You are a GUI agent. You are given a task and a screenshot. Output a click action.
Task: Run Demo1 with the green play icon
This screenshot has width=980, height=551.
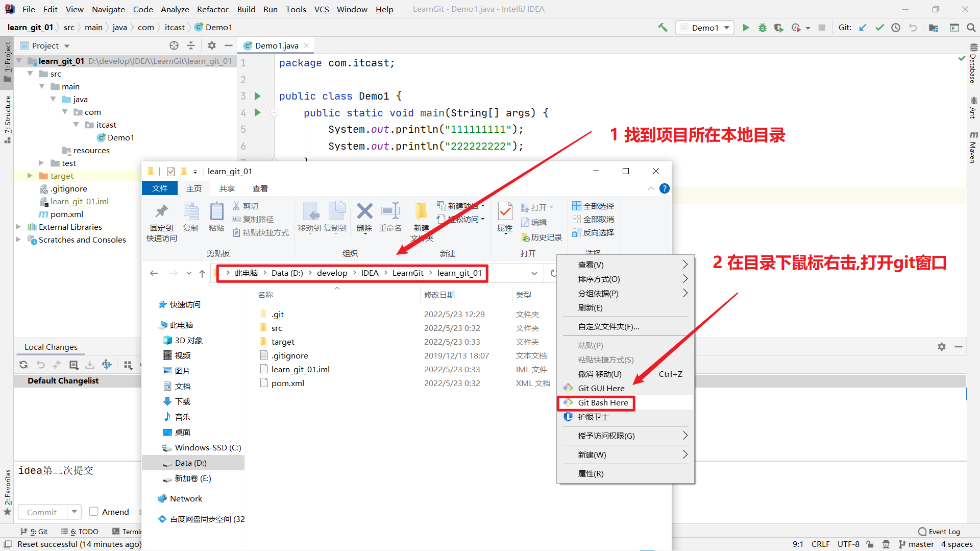[x=746, y=28]
